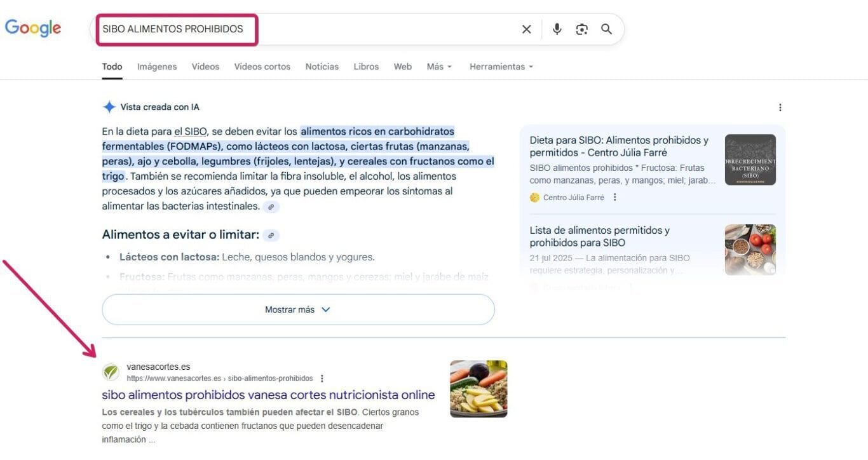The width and height of the screenshot is (868, 460).
Task: Click the vanesacortes.es site favicon
Action: [111, 372]
